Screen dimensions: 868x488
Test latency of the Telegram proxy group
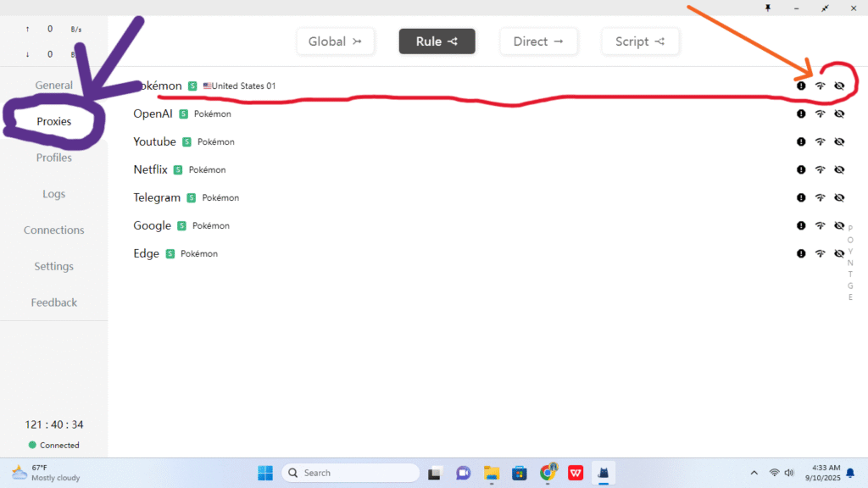(820, 197)
